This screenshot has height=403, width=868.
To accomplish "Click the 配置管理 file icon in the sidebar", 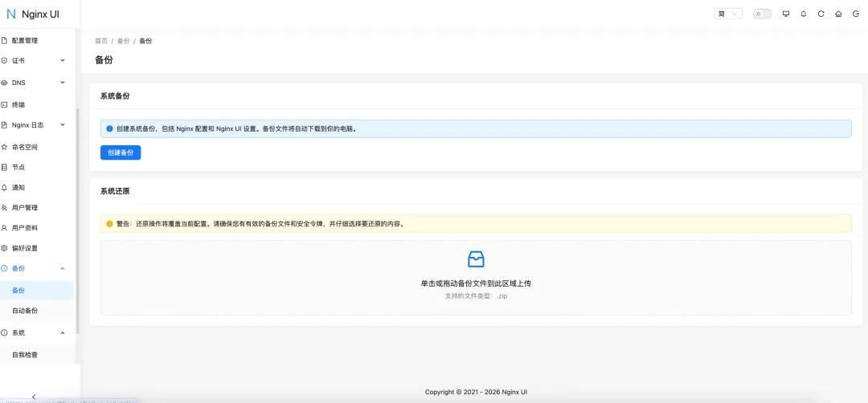I will tap(4, 40).
